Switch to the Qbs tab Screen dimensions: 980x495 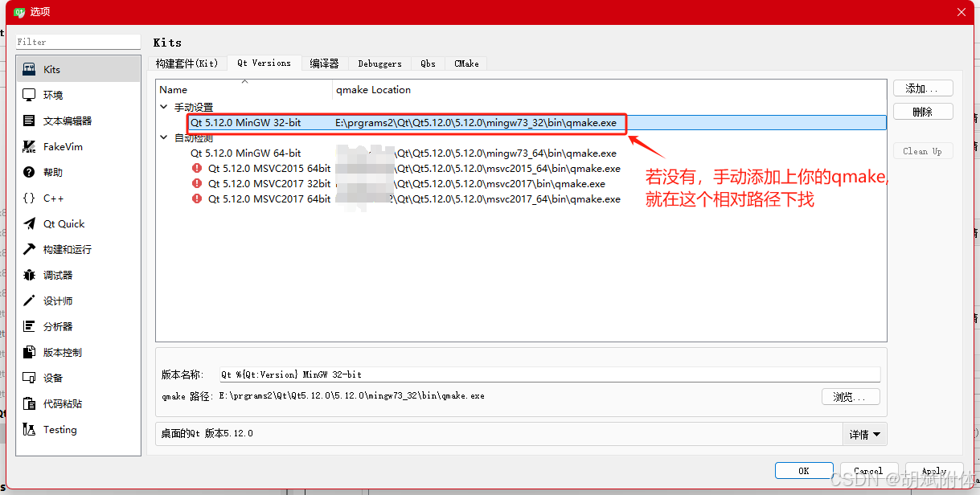pyautogui.click(x=428, y=63)
